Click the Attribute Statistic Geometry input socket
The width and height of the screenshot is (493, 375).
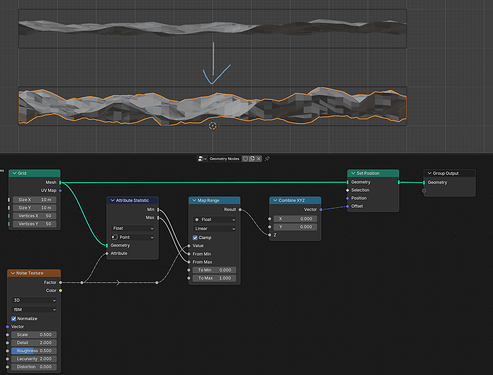[x=107, y=245]
